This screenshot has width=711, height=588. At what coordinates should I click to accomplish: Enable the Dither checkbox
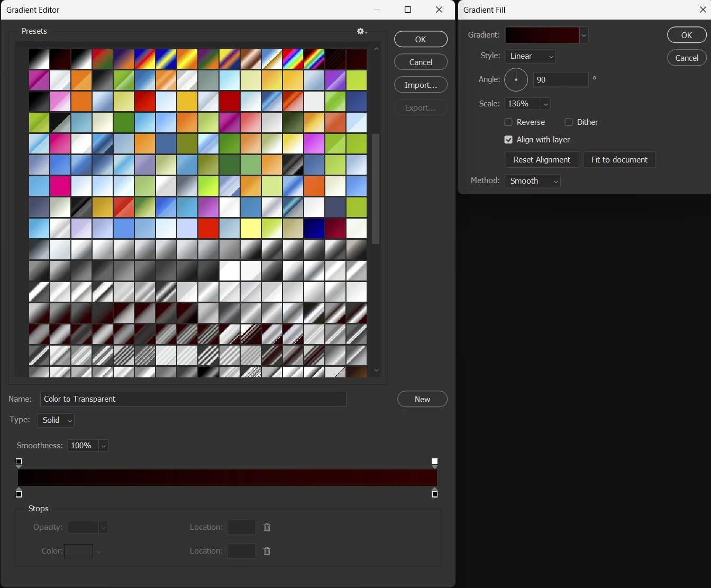point(569,122)
